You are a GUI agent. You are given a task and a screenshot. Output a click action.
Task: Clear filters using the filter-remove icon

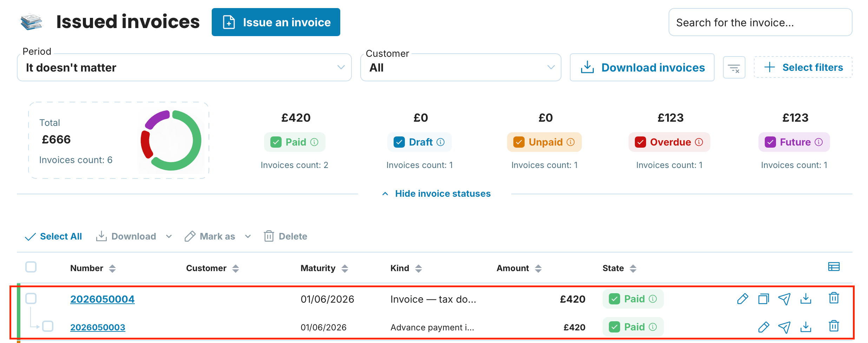pyautogui.click(x=734, y=67)
